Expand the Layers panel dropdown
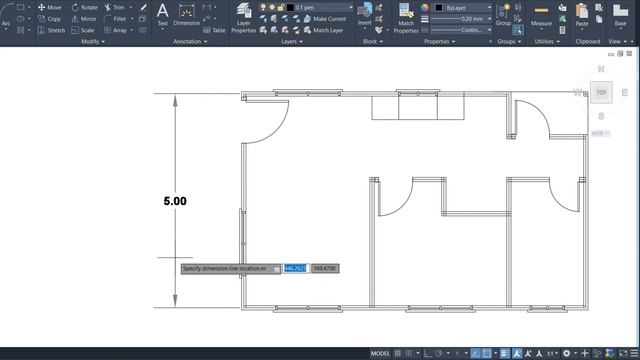640x360 pixels. pos(292,41)
